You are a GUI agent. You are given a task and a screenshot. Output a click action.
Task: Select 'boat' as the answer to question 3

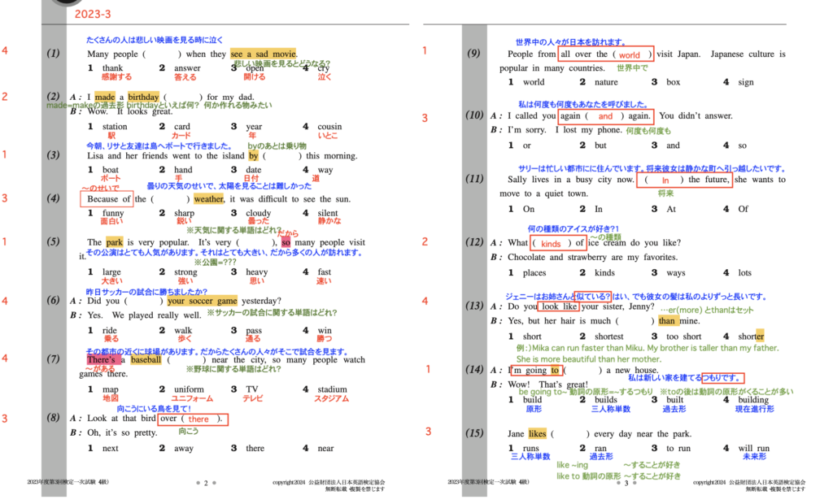(111, 170)
